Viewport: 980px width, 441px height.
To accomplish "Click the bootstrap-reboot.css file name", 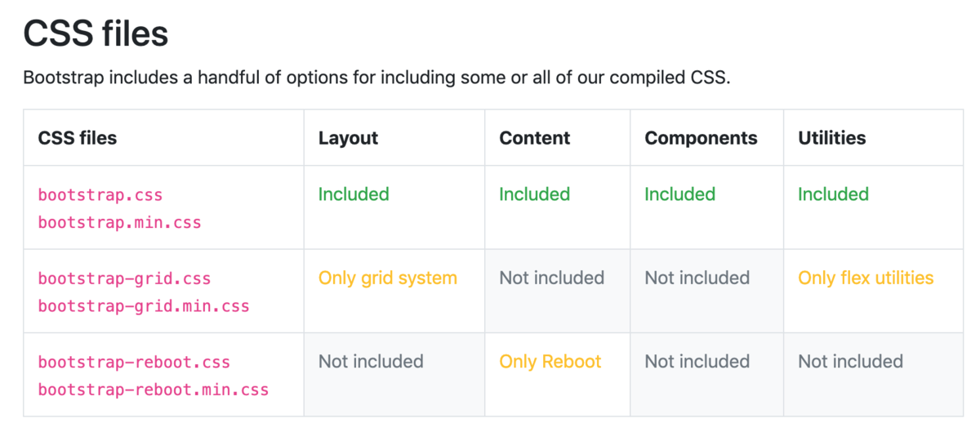I will click(134, 362).
